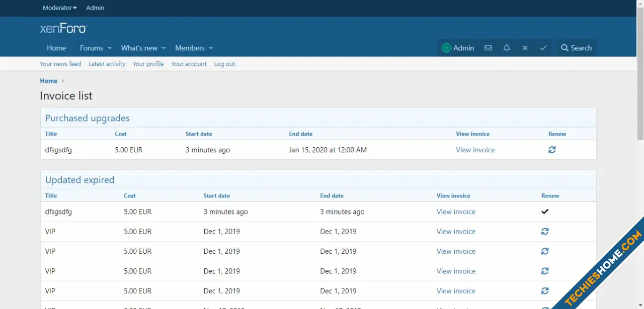
Task: Click the X icon in navigation bar
Action: 525,48
